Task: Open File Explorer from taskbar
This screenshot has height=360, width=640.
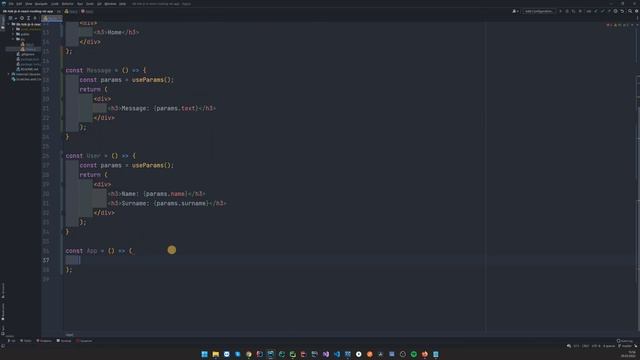Action: coord(216,354)
